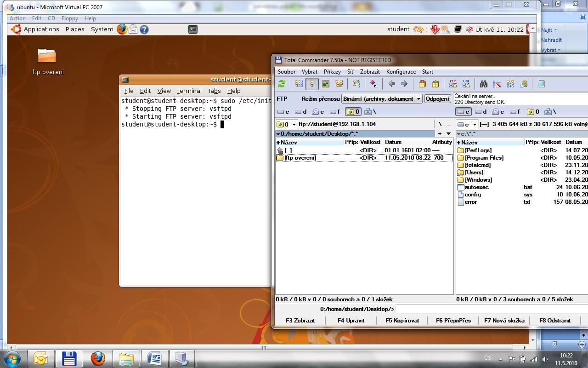
Task: Open the Režim přenosu transfer mode dropdown
Action: [382, 99]
